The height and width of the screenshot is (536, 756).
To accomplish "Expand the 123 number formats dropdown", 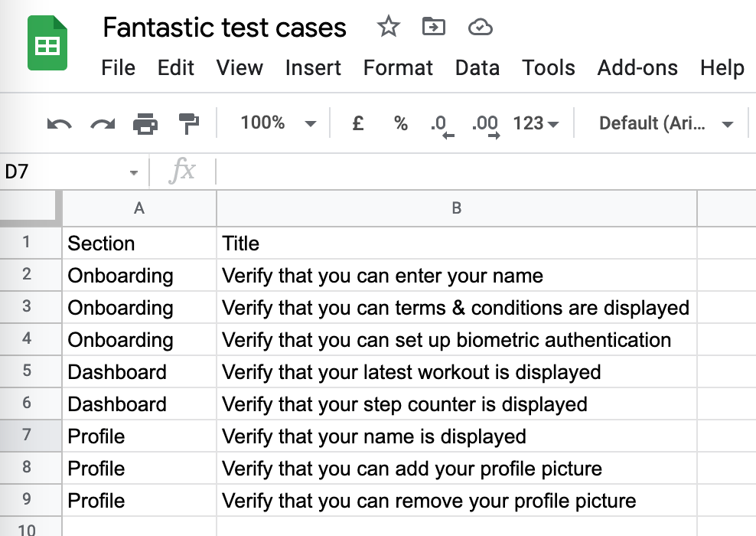I will pos(536,123).
